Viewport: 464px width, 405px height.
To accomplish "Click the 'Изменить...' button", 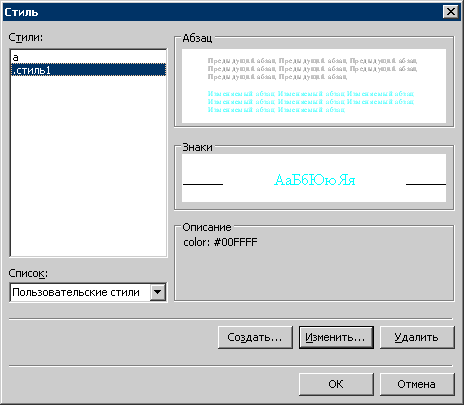I will [336, 337].
